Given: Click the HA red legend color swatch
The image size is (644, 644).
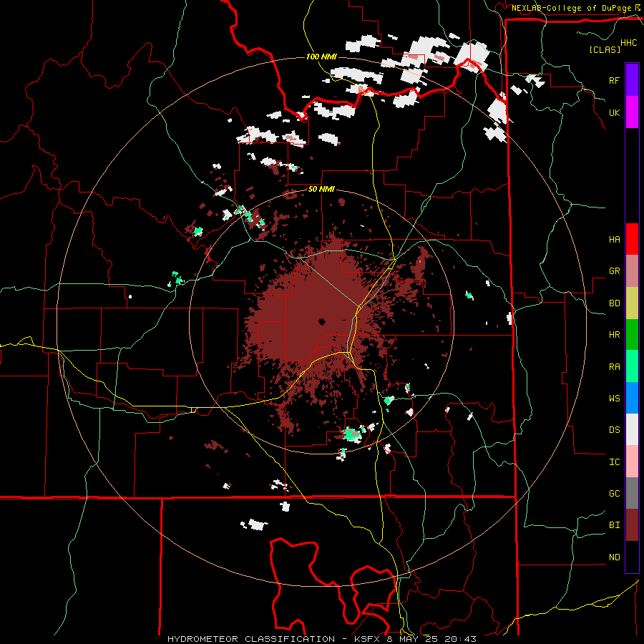Looking at the screenshot, I should coord(632,239).
